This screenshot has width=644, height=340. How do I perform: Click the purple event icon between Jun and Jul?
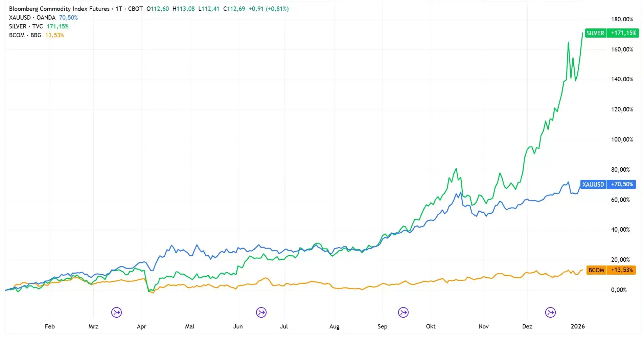[x=261, y=312]
